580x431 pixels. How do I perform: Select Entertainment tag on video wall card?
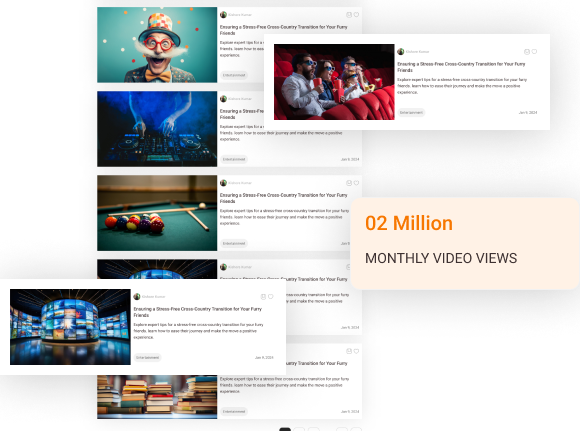click(148, 358)
